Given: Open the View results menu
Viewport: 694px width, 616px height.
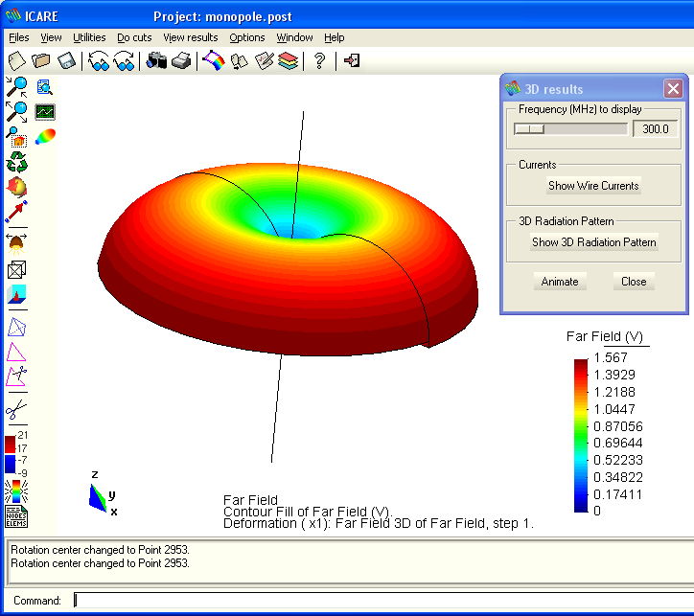Looking at the screenshot, I should [x=191, y=37].
